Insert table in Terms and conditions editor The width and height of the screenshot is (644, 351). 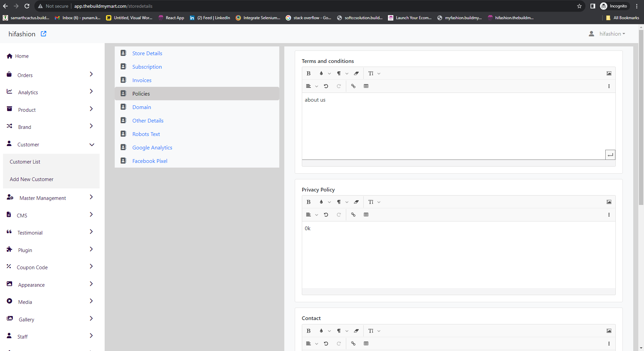(x=366, y=86)
